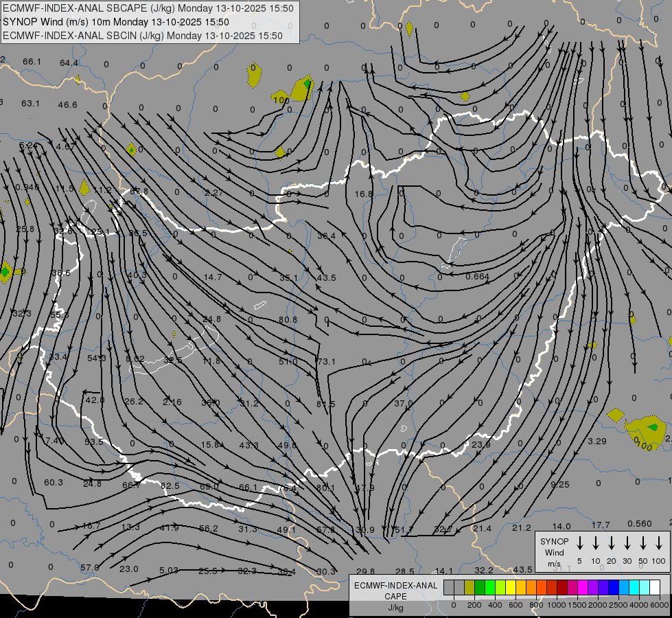The image size is (672, 618).
Task: Click the map value 60.3
Action: 54,483
